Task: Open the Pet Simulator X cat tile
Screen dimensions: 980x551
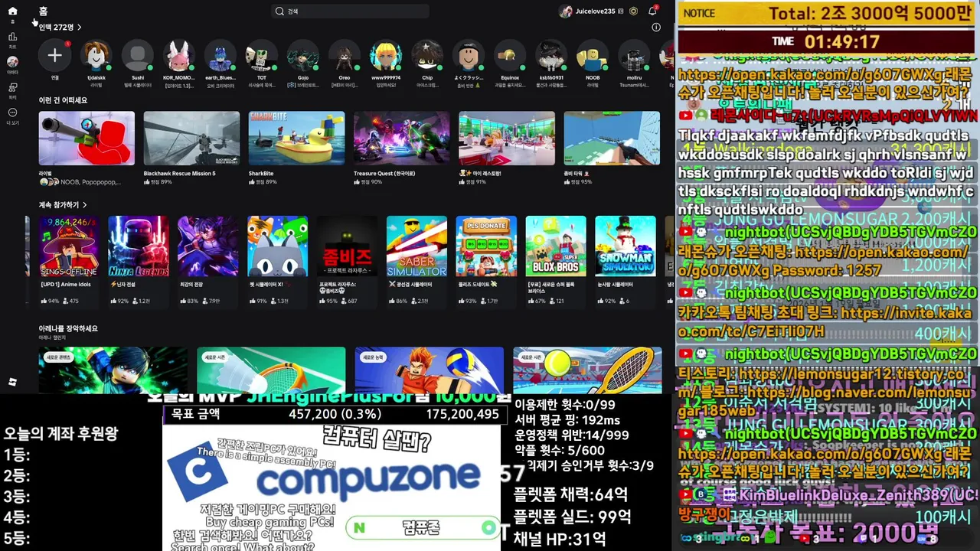Action: [x=277, y=246]
